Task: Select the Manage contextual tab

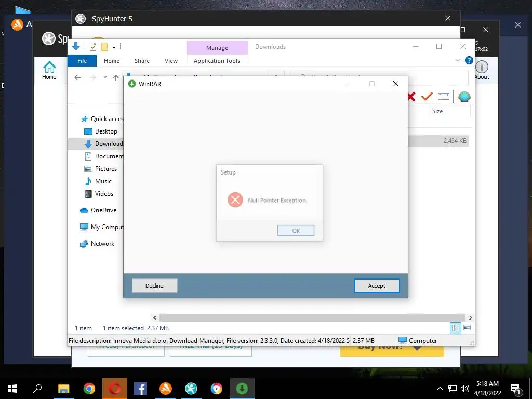Action: point(217,48)
